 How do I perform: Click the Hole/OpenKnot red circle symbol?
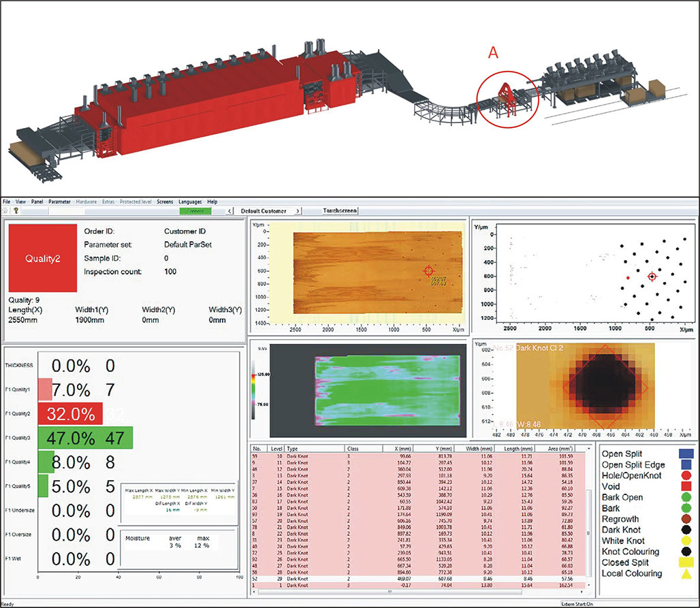(x=686, y=475)
